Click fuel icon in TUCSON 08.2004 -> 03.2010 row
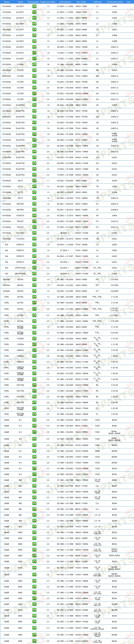Viewport: 134px width, 644px height. click(x=34, y=239)
